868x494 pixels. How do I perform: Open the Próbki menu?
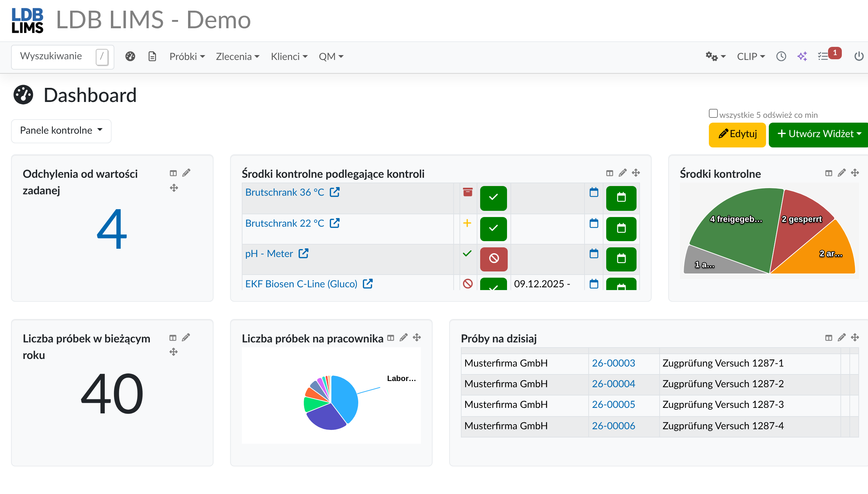point(187,56)
